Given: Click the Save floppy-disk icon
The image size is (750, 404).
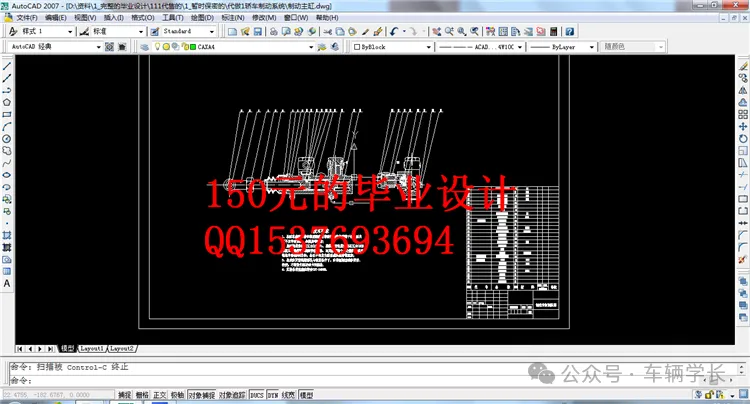Looking at the screenshot, I should pyautogui.click(x=257, y=32).
